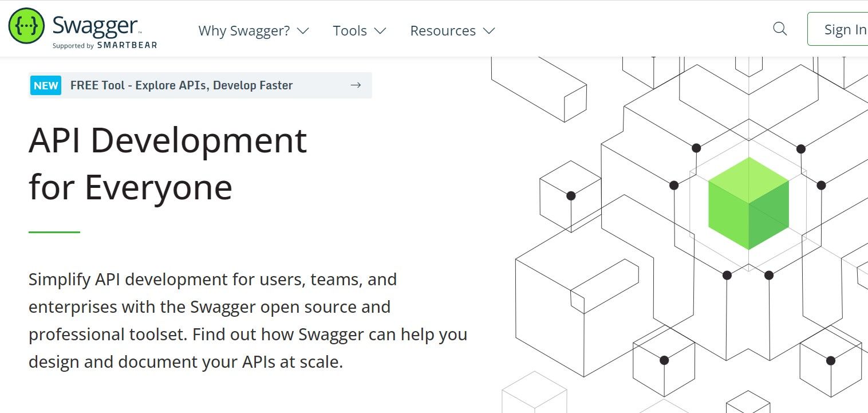Viewport: 868px width, 413px height.
Task: Open the Why Swagger? menu item
Action: tap(244, 31)
